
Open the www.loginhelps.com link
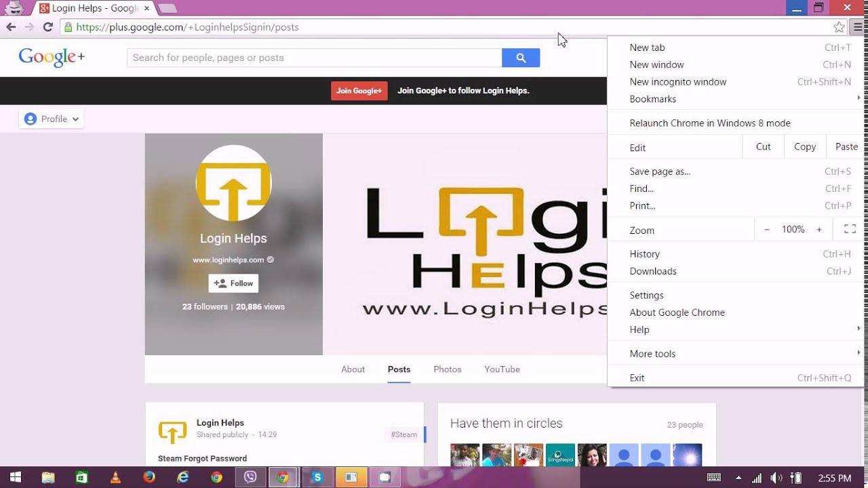click(x=229, y=260)
